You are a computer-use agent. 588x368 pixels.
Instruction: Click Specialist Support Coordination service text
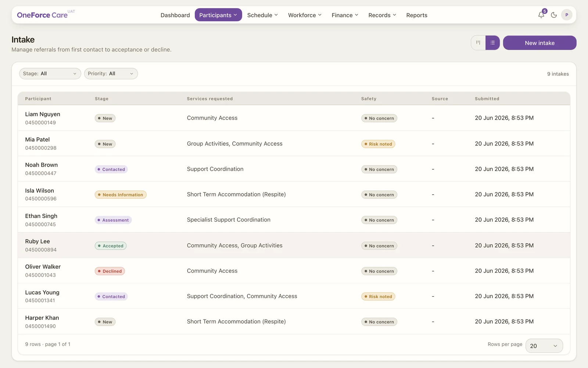(x=229, y=220)
